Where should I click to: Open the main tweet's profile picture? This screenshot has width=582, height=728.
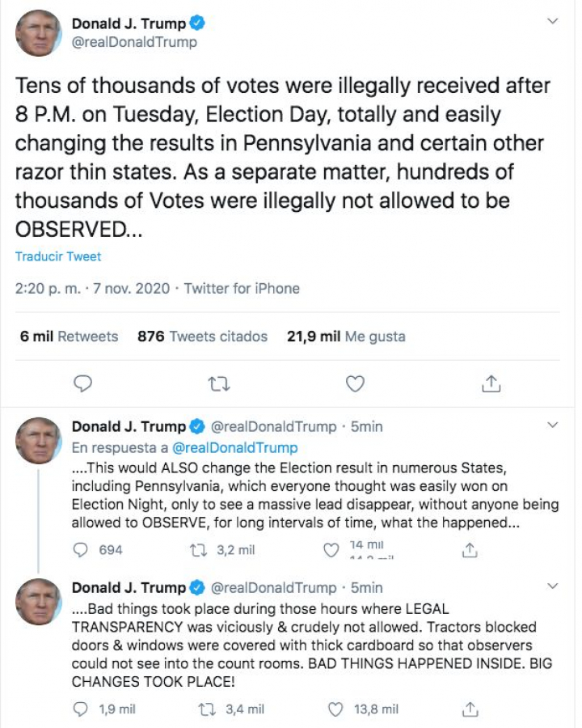click(x=39, y=33)
